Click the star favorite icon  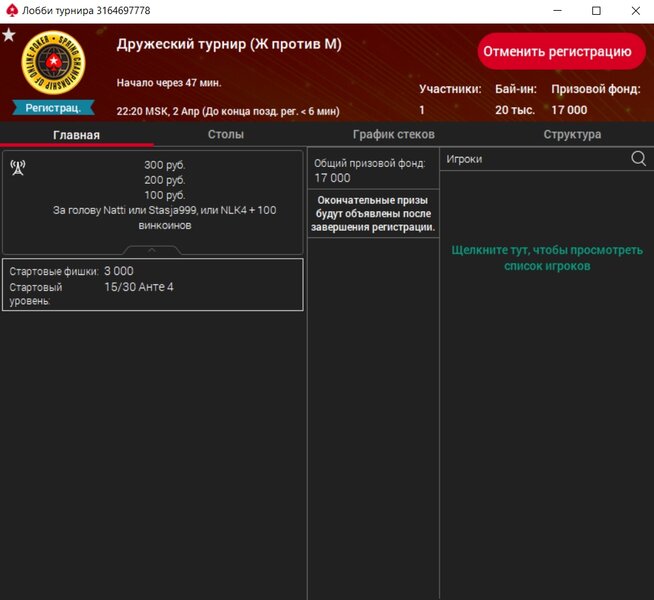[x=9, y=35]
